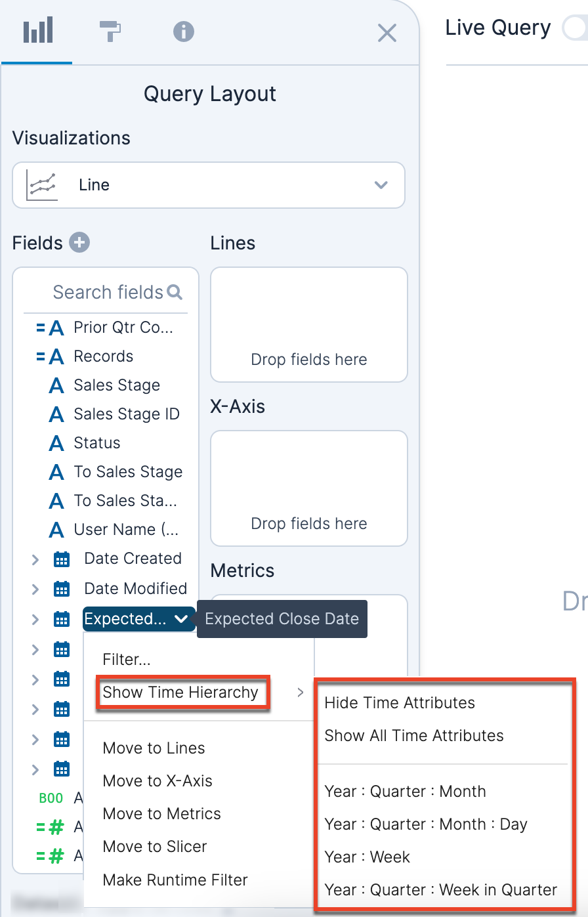Select Show Time Hierarchy menu item
Viewport: 588px width, 917px height.
click(x=180, y=693)
